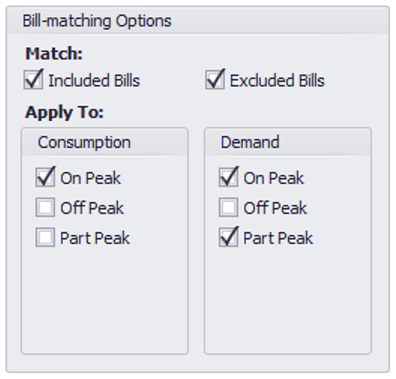
Task: Click the Included Bills text label
Action: pos(94,81)
